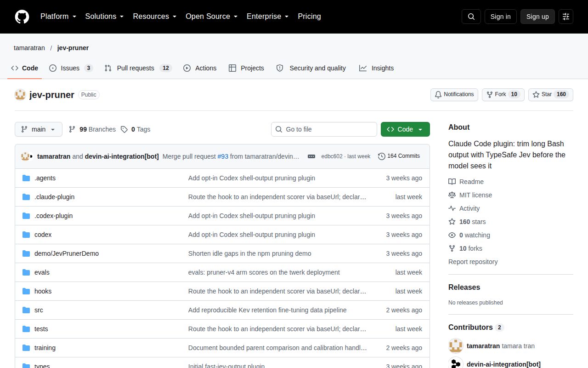Open the Readme link in About
Image resolution: width=588 pixels, height=368 pixels.
pos(466,182)
